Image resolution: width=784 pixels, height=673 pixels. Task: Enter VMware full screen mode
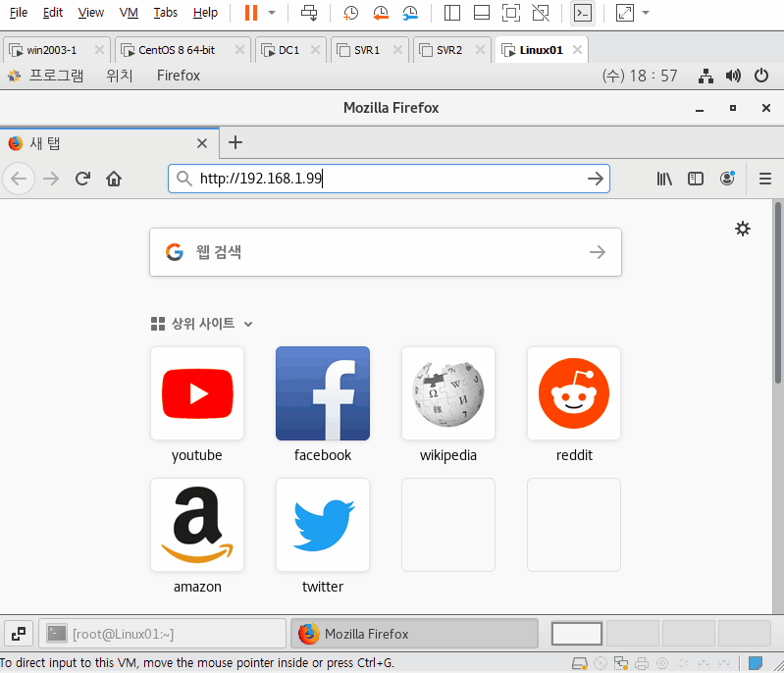click(x=511, y=13)
